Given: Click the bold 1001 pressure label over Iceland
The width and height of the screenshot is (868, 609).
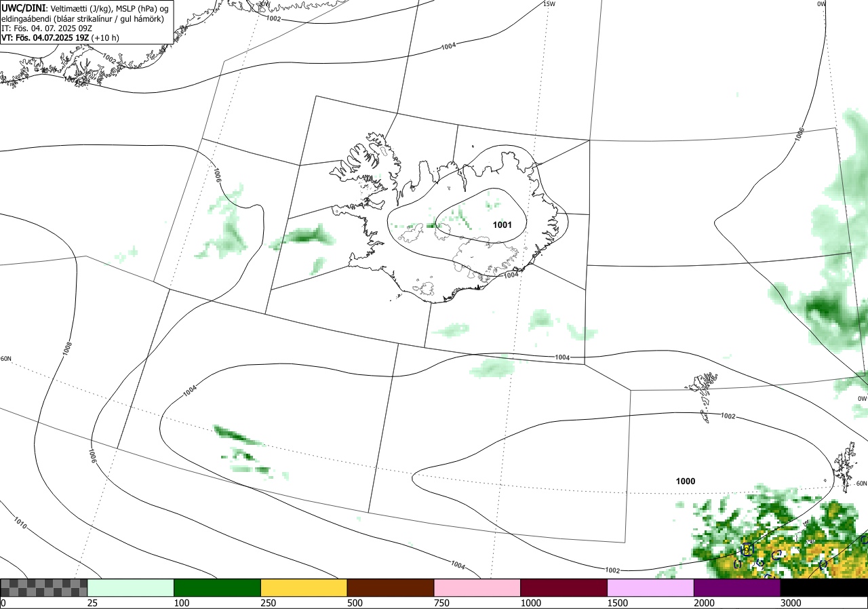Looking at the screenshot, I should (x=502, y=224).
